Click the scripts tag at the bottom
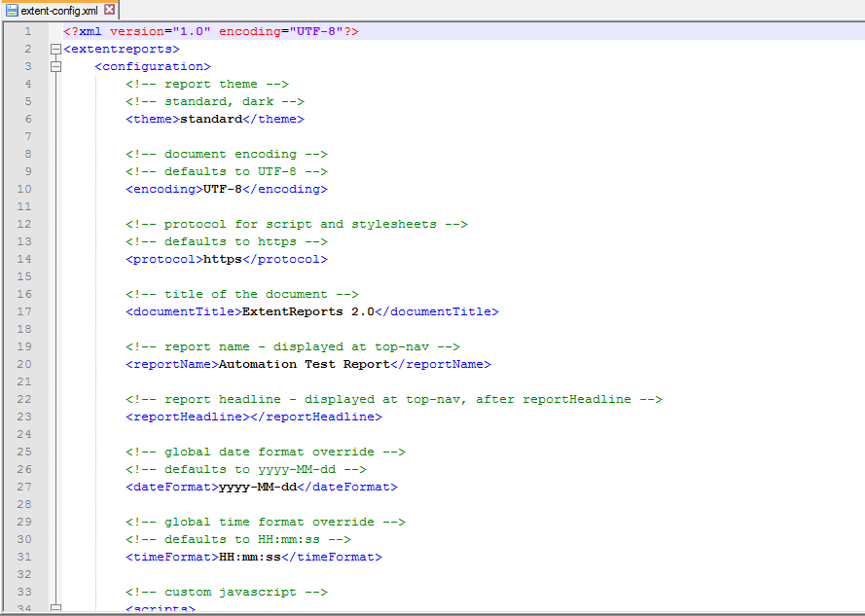 (158, 608)
